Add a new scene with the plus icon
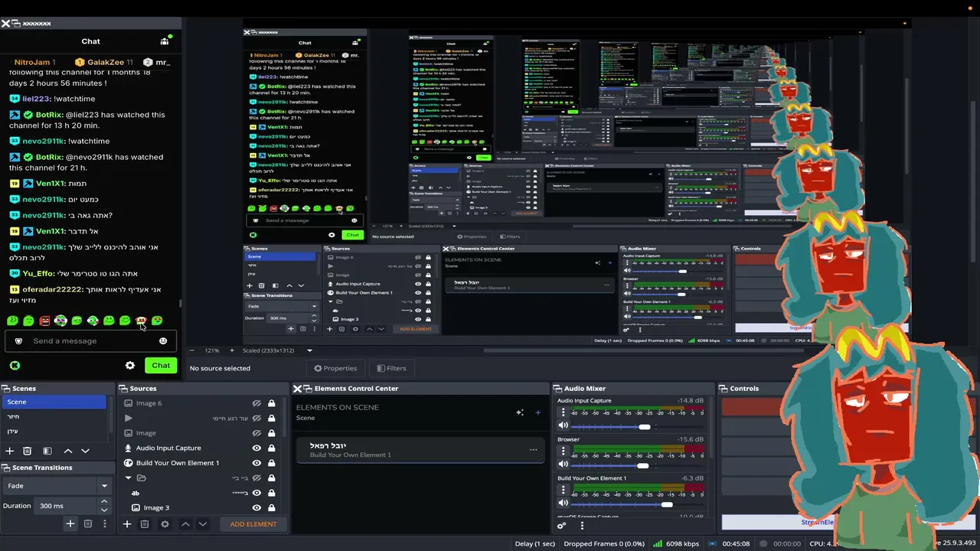 (x=10, y=451)
